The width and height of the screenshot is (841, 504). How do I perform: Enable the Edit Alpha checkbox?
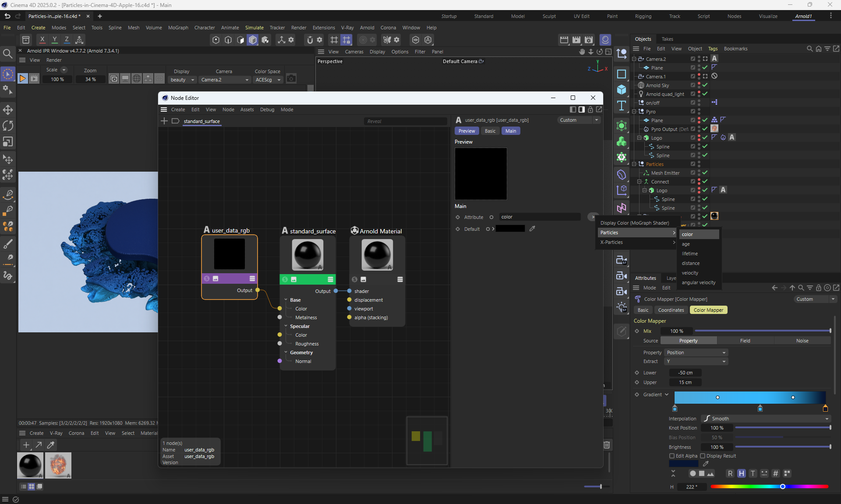point(672,456)
